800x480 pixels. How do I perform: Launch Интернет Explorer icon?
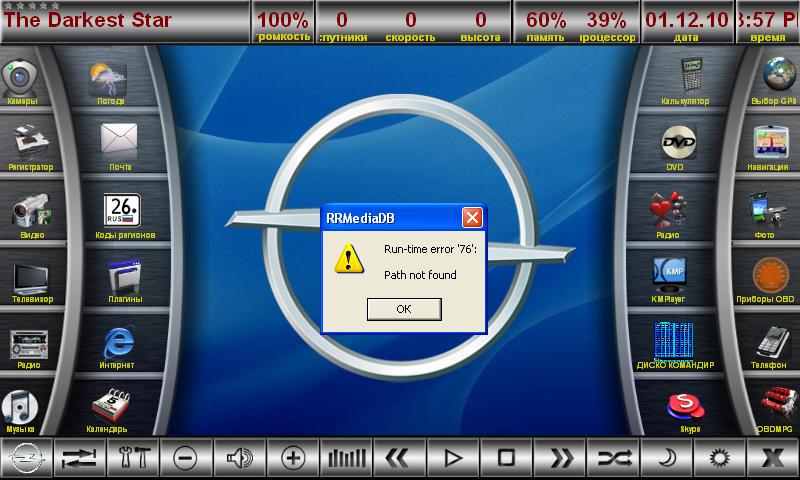pos(119,342)
